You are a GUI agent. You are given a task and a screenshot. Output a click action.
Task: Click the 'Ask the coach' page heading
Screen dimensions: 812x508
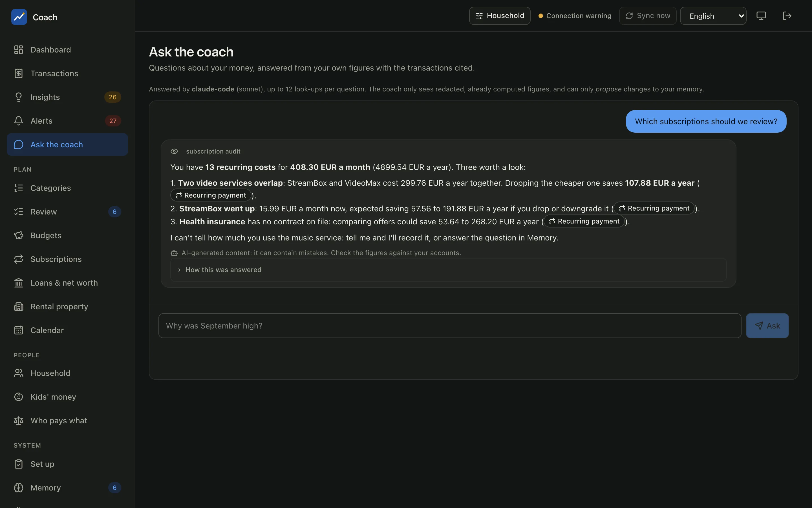191,52
